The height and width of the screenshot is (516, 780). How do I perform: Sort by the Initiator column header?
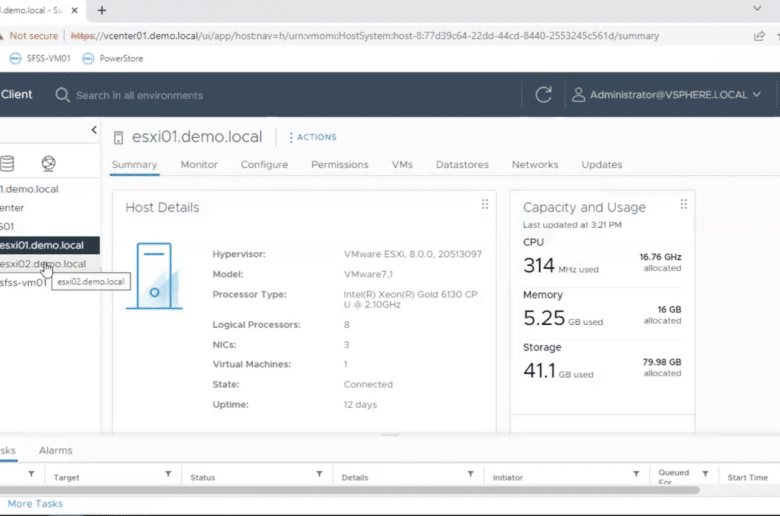point(507,477)
